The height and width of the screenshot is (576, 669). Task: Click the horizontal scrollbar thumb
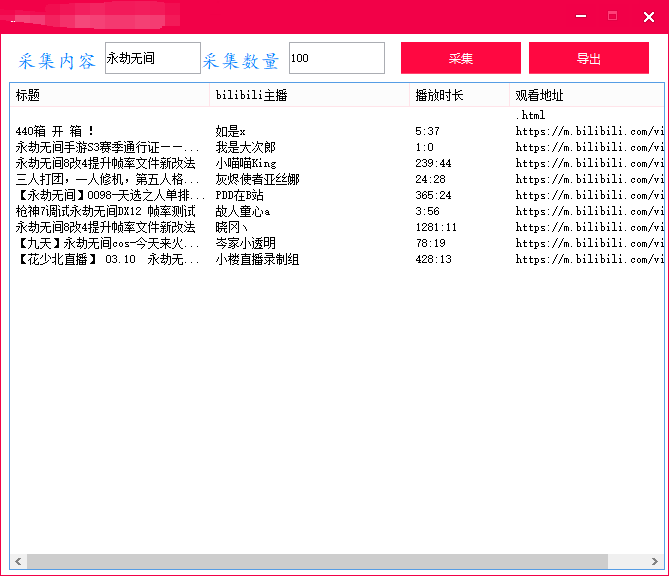click(317, 561)
